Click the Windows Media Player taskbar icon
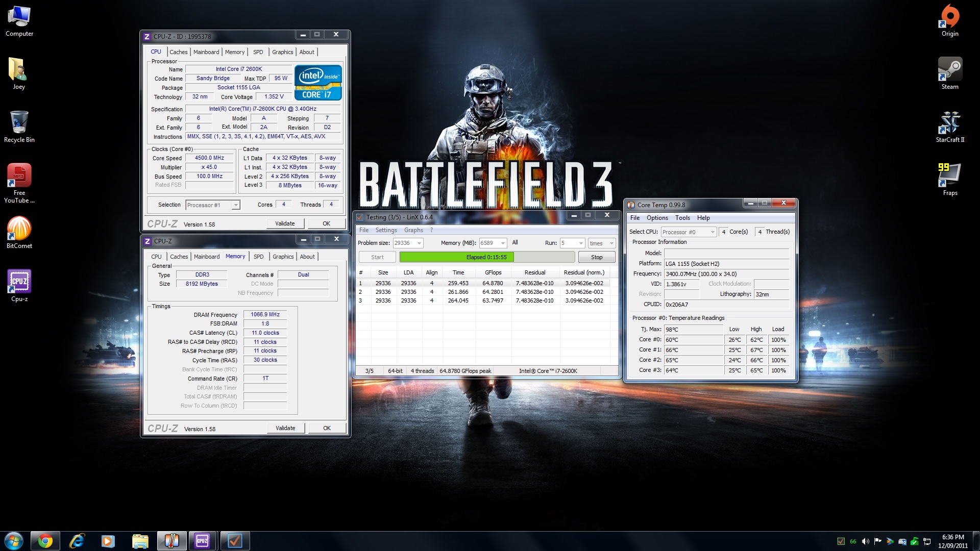The image size is (980, 551). [108, 541]
